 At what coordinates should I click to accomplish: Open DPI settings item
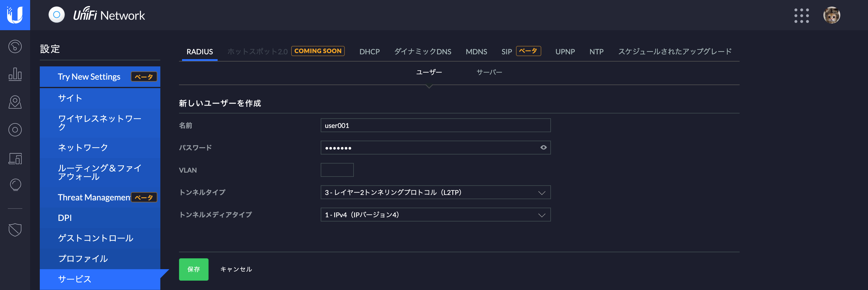[100, 218]
